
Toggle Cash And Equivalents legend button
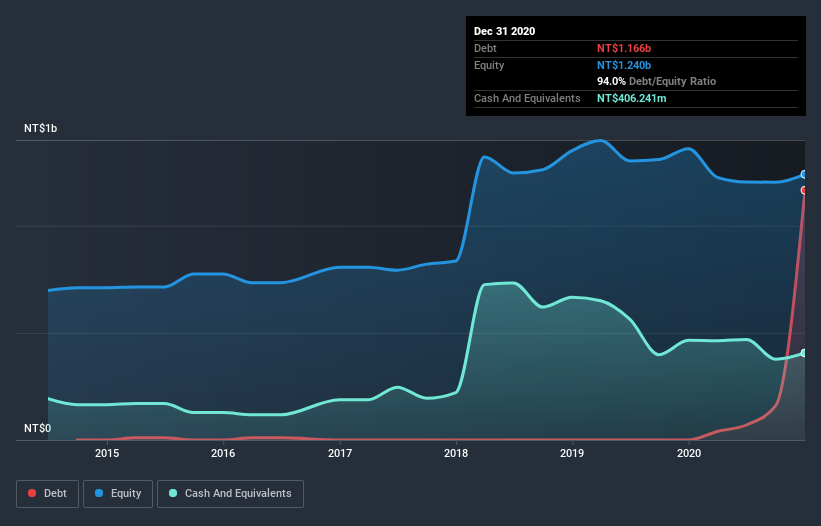click(230, 494)
